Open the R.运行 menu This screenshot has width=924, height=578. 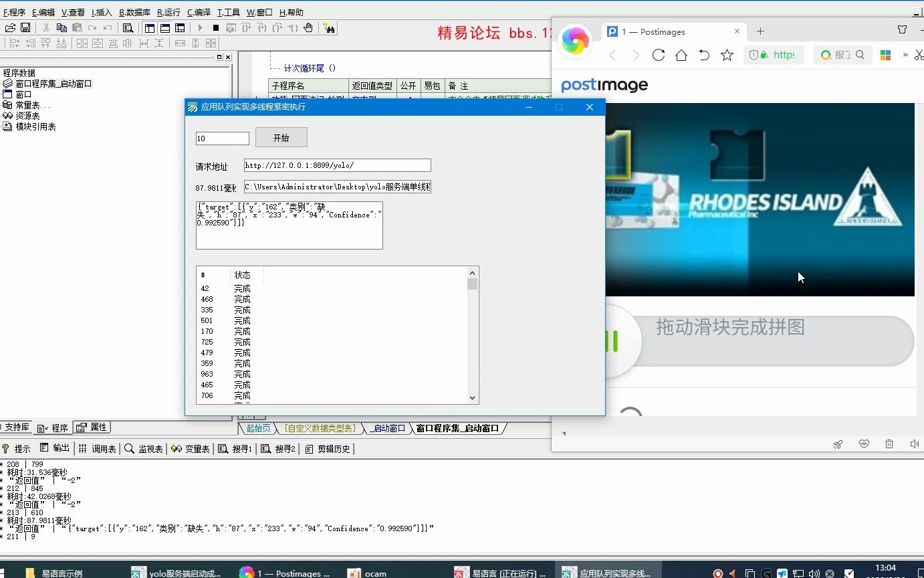coord(168,12)
